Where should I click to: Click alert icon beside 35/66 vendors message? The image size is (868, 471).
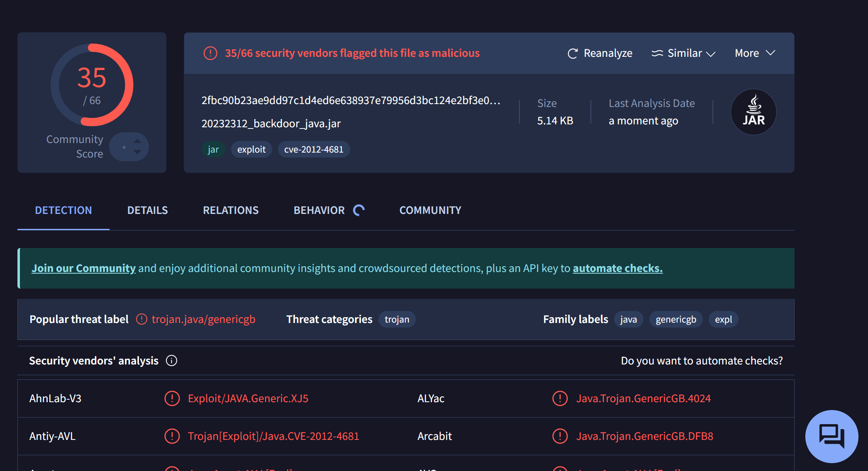(x=210, y=53)
